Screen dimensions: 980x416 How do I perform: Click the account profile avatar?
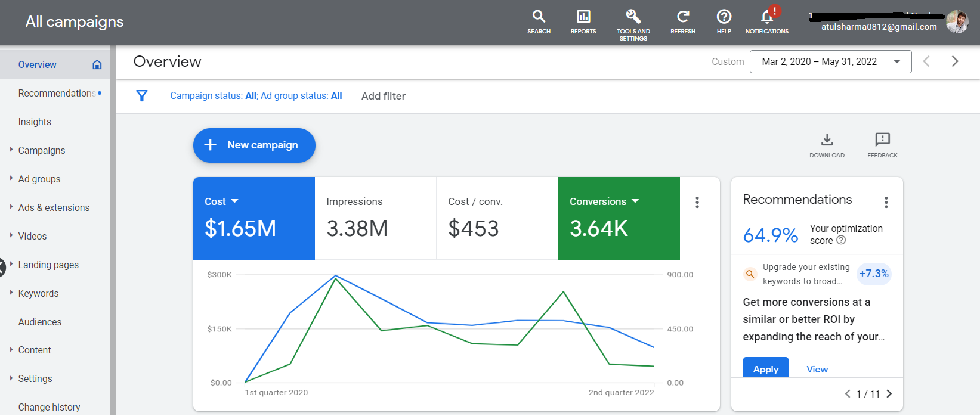[x=957, y=22]
